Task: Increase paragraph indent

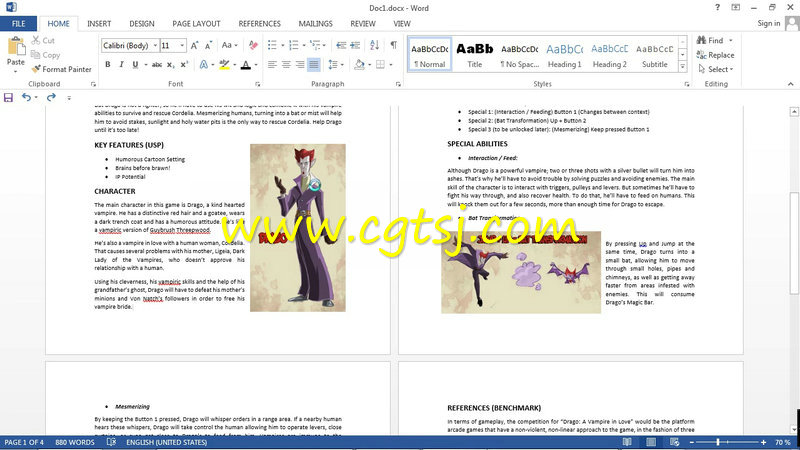Action: point(355,45)
